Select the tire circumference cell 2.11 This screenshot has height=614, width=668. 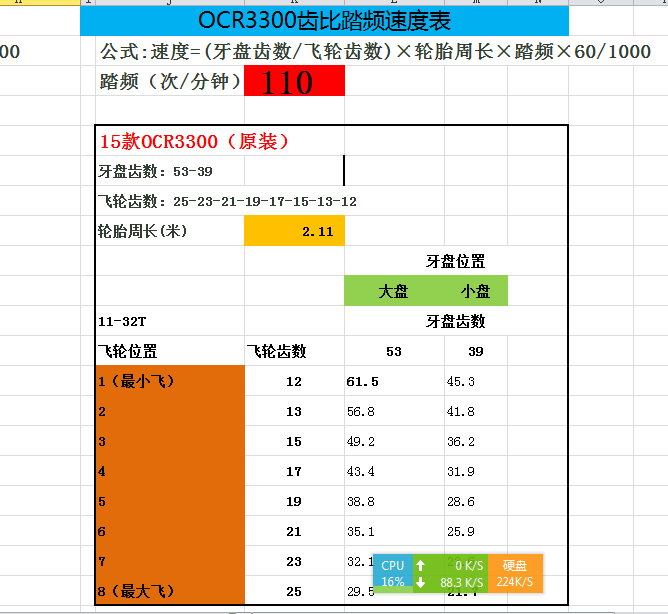294,231
